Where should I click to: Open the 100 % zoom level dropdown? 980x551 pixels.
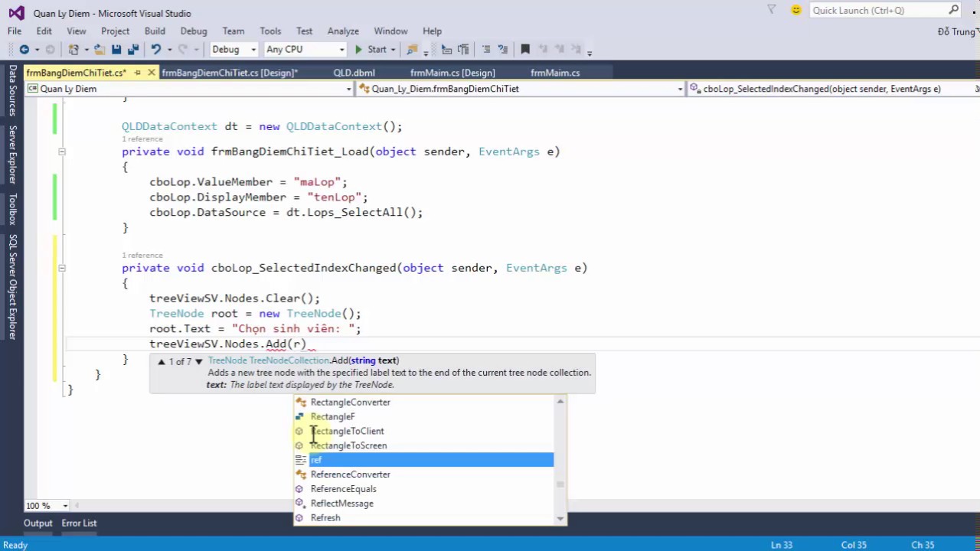pyautogui.click(x=65, y=506)
